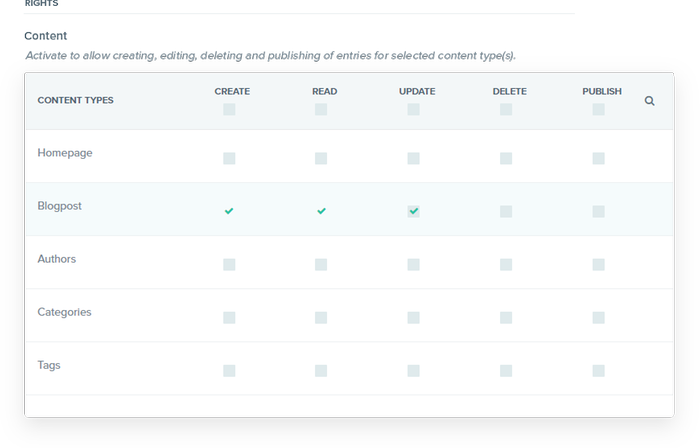Viewport: 700px width, 448px height.
Task: Enable Publish permission for Blogpost
Action: (x=599, y=211)
